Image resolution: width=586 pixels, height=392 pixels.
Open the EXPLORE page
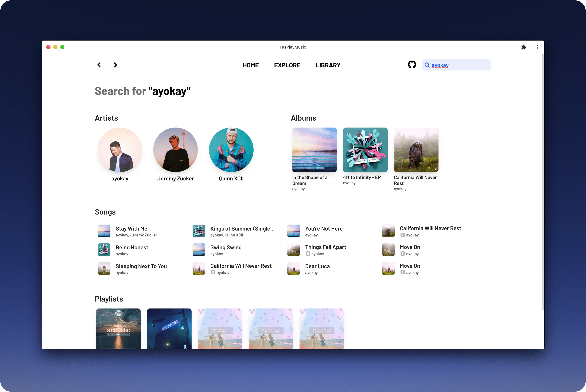tap(287, 65)
